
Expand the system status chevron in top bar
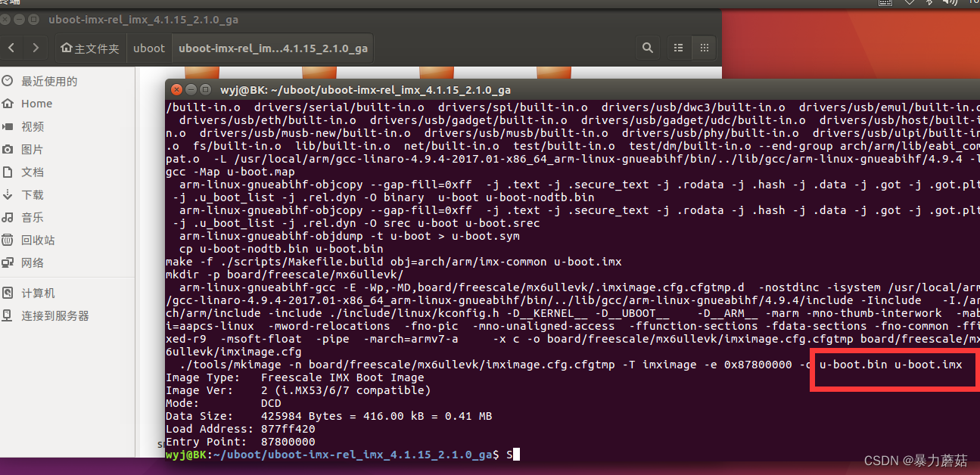point(910,4)
